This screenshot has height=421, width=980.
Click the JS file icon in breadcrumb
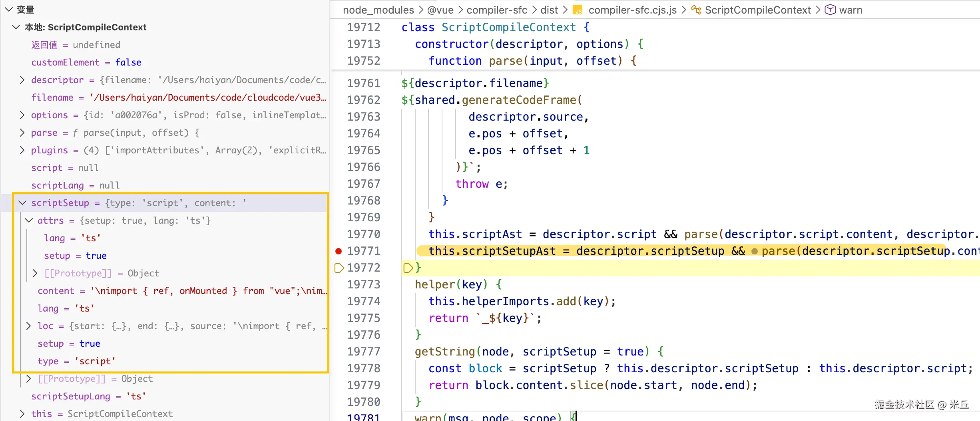click(x=578, y=10)
